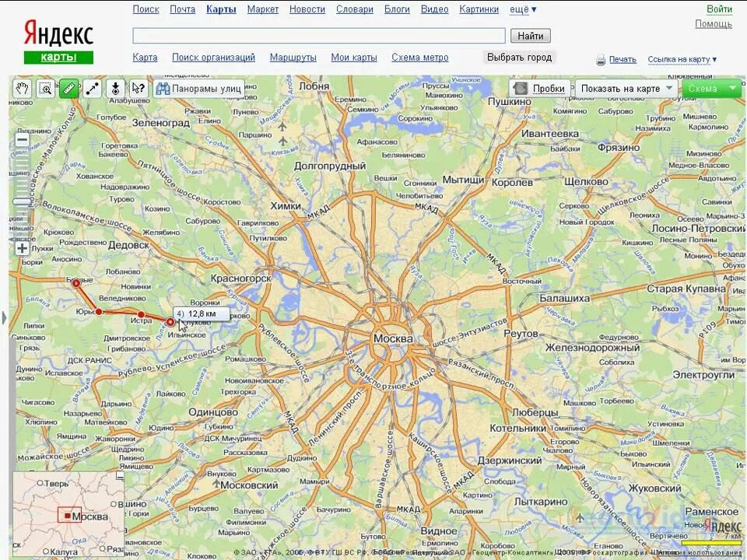Image resolution: width=747 pixels, height=560 pixels.
Task: Click the binoculars icon for panoramas
Action: [x=163, y=89]
